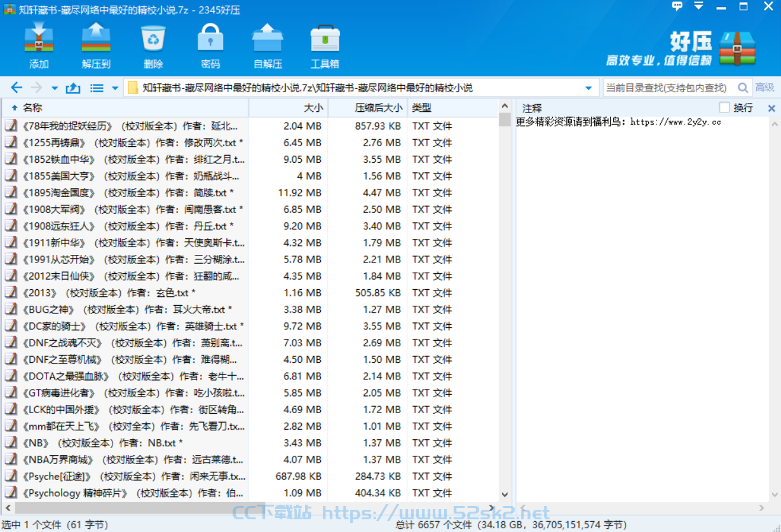Go forward with the right arrow
Image resolution: width=781 pixels, height=532 pixels.
pyautogui.click(x=36, y=88)
